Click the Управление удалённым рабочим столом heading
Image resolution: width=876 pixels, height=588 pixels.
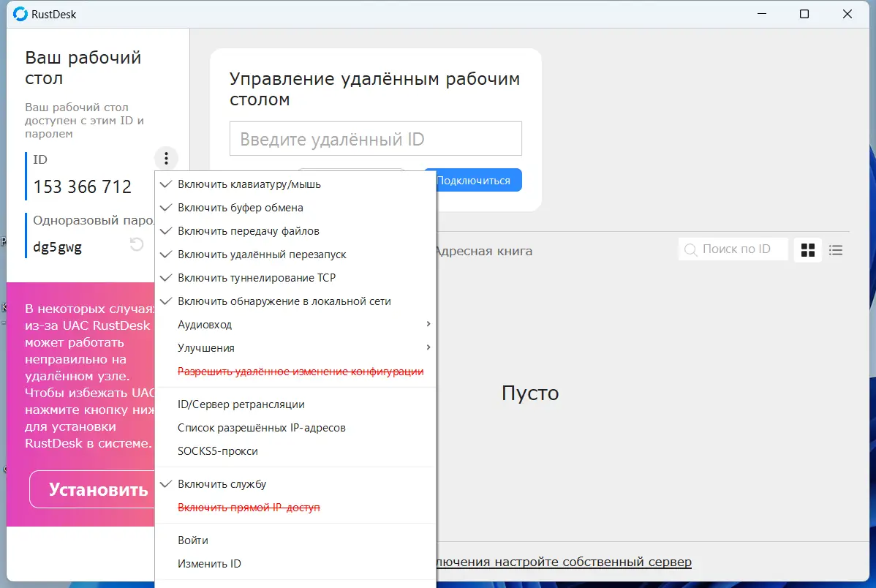[x=375, y=89]
